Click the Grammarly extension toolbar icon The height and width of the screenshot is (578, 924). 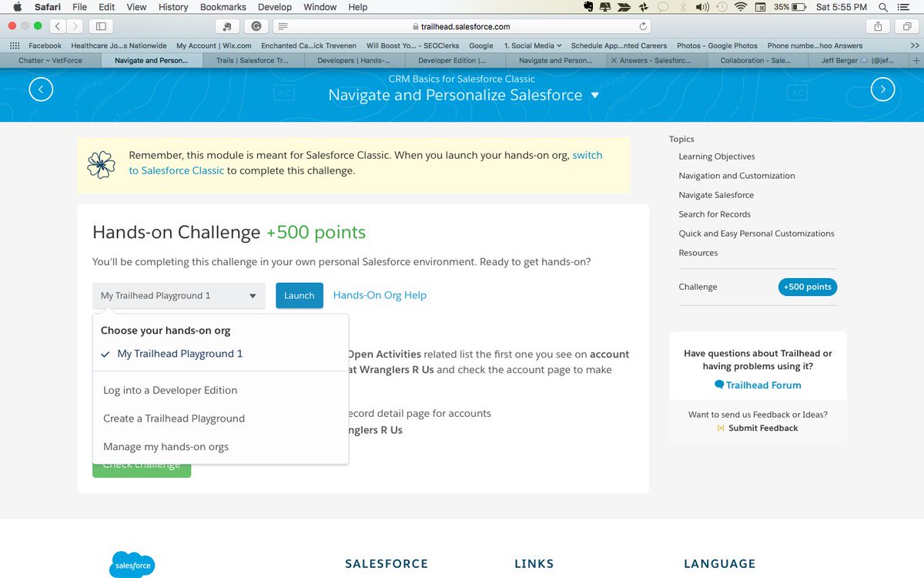pos(256,25)
